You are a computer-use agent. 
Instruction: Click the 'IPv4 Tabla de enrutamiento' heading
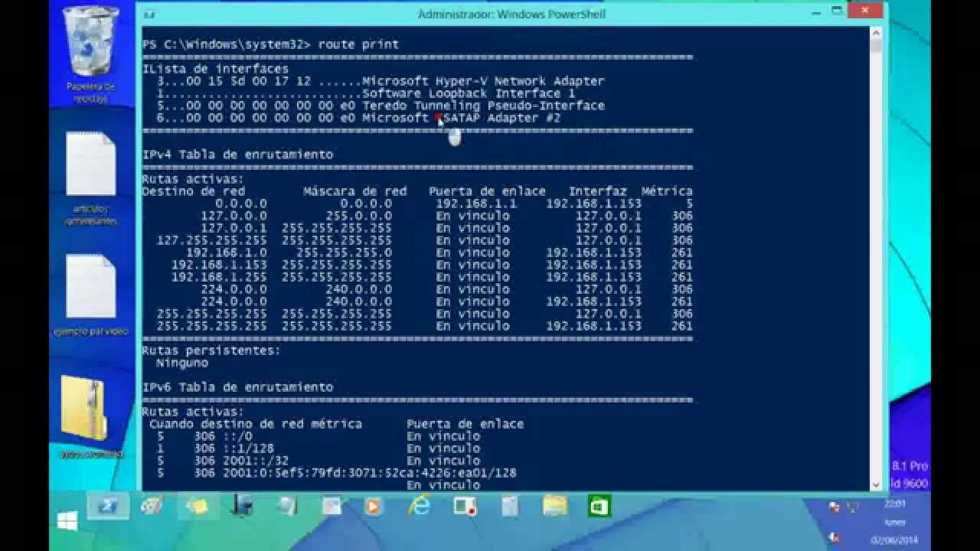coord(237,155)
